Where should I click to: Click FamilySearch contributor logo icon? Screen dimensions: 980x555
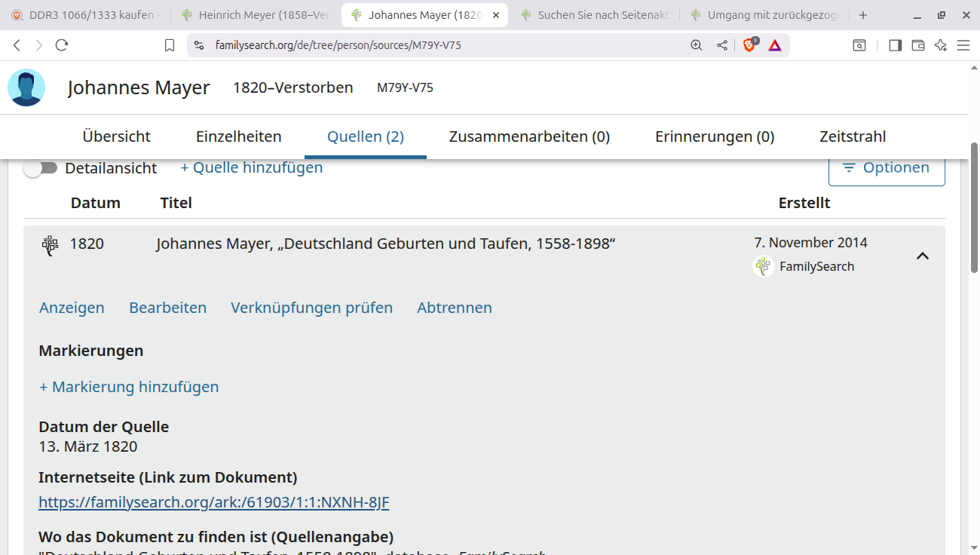click(x=764, y=266)
